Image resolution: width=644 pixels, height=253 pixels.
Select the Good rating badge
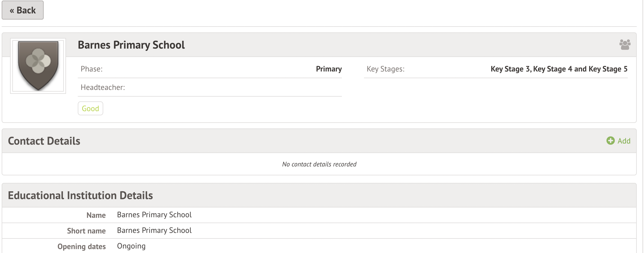point(90,108)
